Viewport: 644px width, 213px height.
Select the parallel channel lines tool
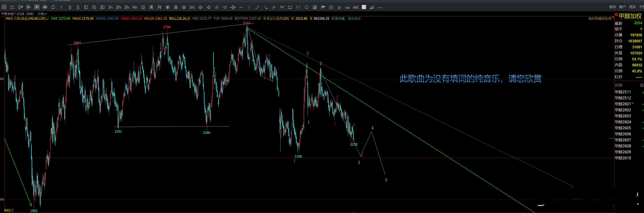[x=274, y=7]
